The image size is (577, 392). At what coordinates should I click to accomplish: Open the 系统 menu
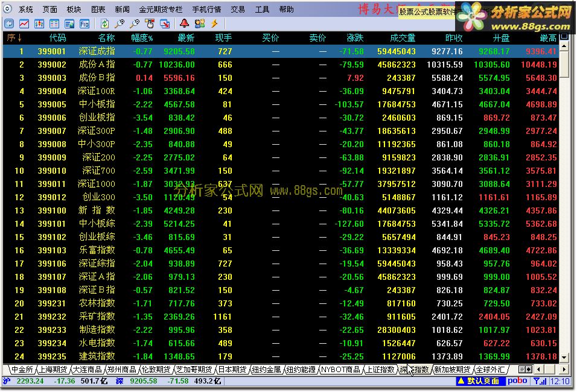point(25,9)
